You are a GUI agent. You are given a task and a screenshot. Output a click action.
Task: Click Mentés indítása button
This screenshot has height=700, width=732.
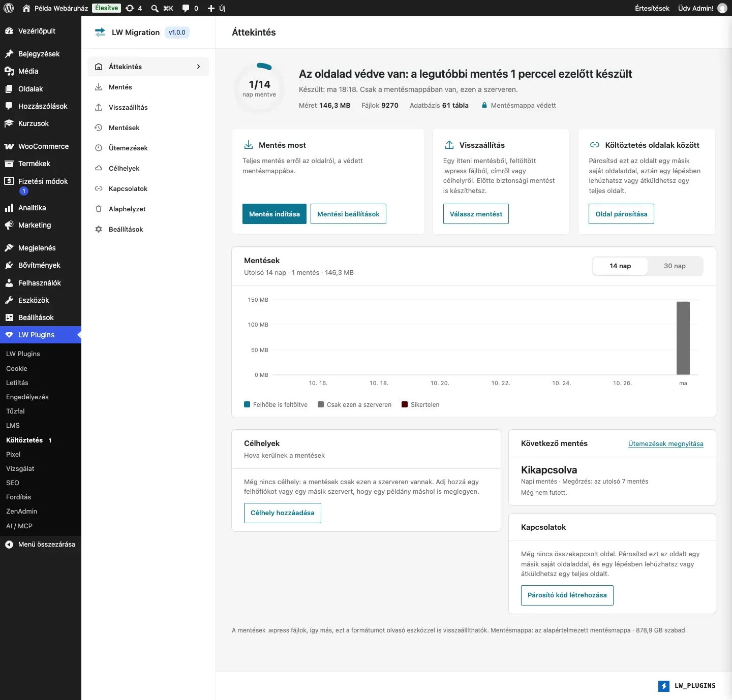[274, 214]
